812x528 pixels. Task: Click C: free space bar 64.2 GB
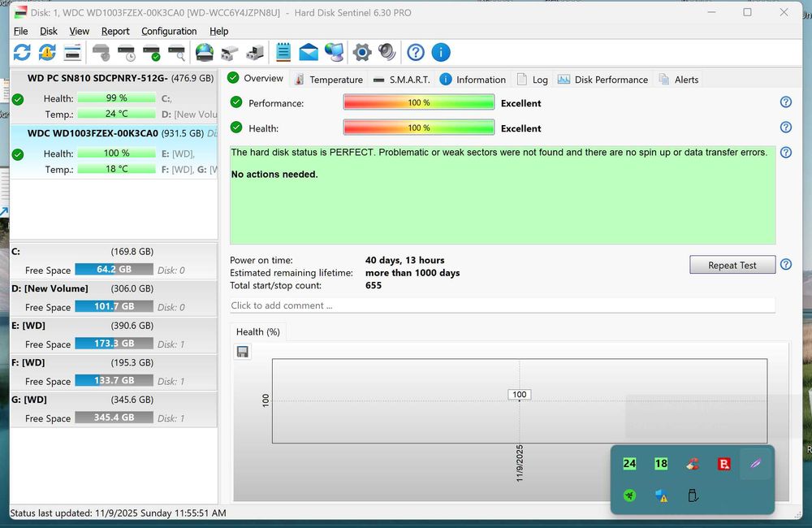click(114, 270)
